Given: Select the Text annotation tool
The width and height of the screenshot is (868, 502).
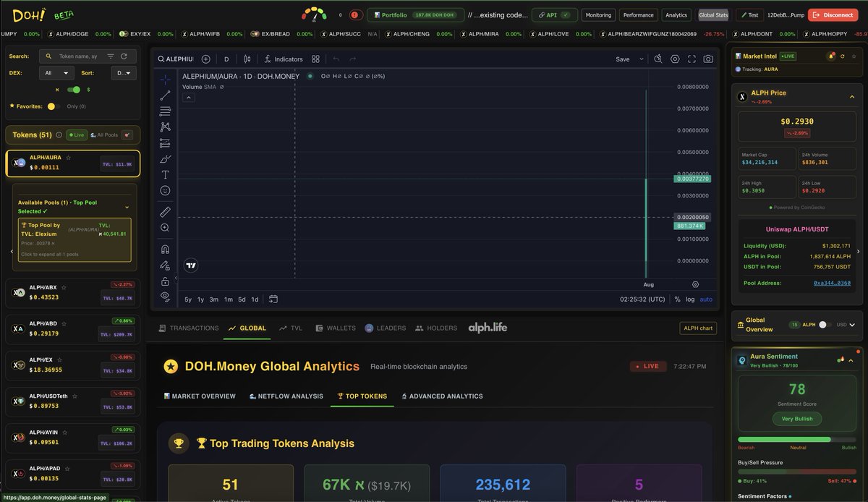Looking at the screenshot, I should click(165, 174).
